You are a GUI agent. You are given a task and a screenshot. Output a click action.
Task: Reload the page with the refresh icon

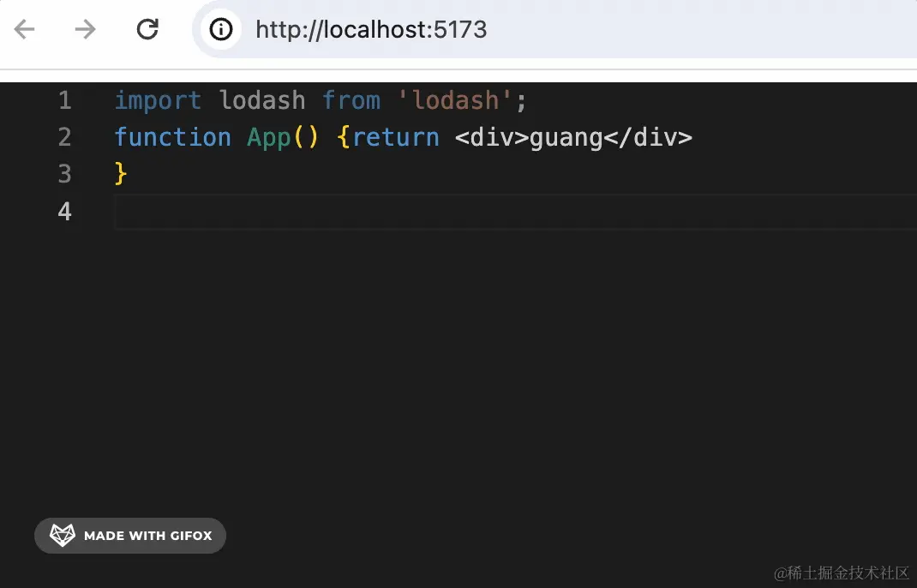tap(147, 29)
